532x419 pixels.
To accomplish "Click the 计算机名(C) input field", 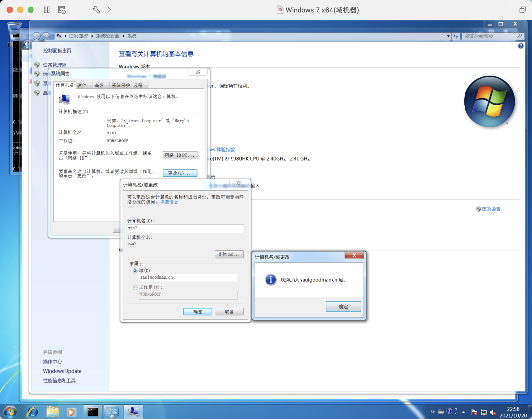I will [x=185, y=228].
